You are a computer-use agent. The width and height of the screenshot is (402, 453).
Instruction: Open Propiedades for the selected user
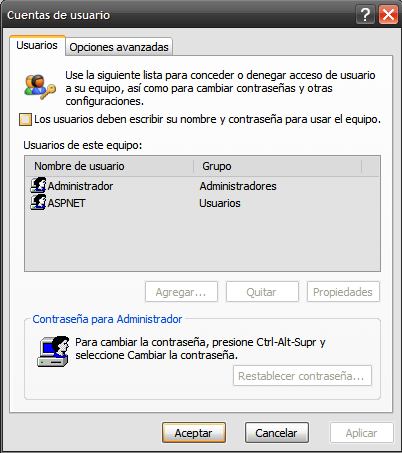pyautogui.click(x=343, y=292)
